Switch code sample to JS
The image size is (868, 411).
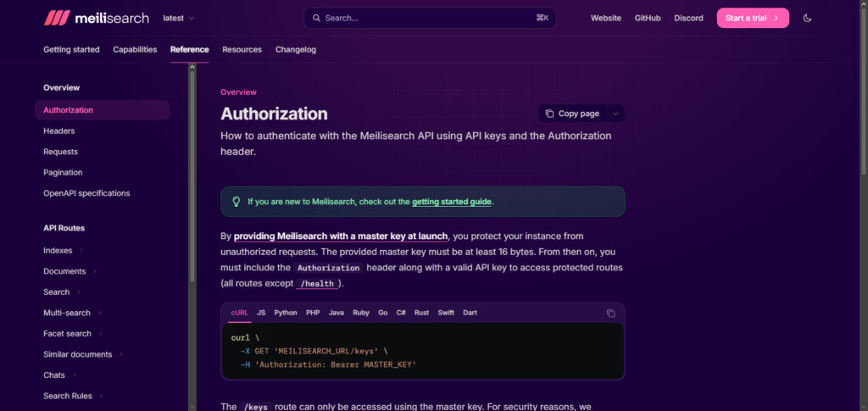[261, 313]
